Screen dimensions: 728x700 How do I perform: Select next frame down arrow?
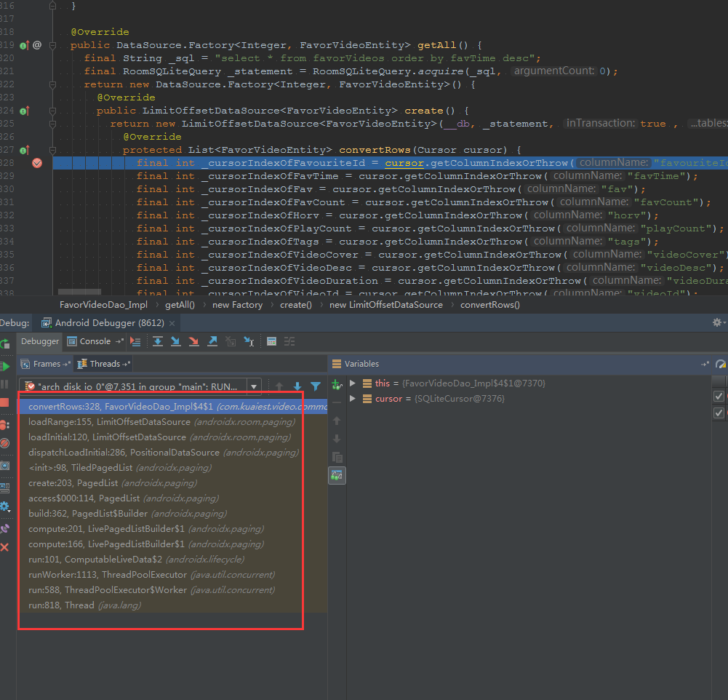[x=297, y=386]
